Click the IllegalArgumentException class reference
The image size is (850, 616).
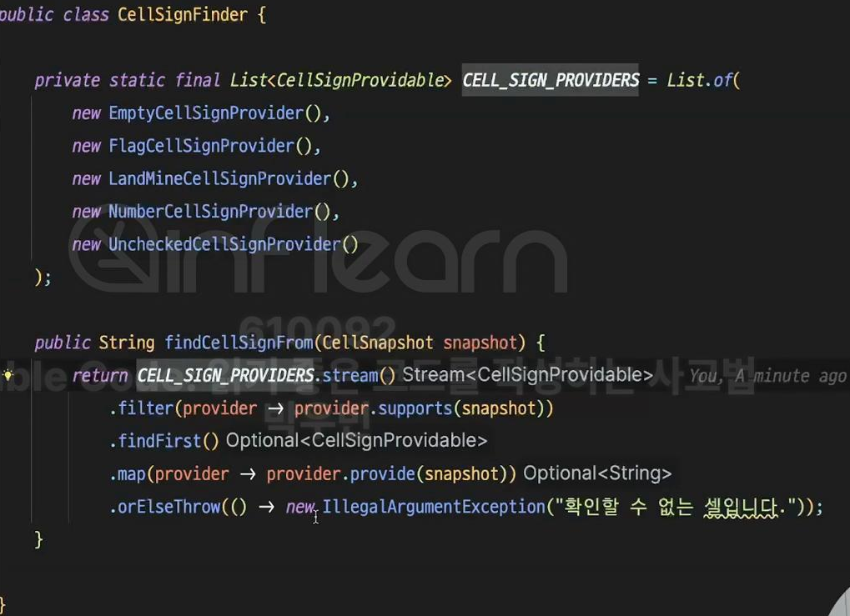tap(434, 507)
